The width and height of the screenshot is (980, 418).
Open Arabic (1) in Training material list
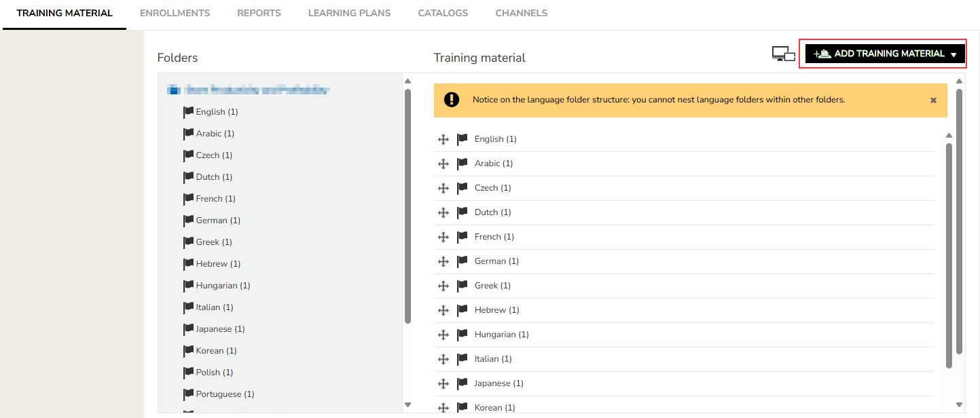[494, 164]
